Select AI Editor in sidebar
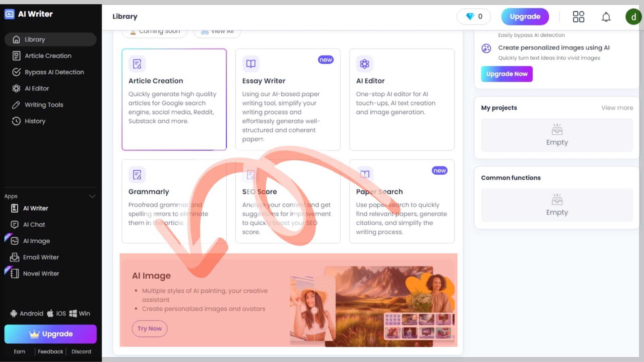Viewport: 644px width, 362px height. click(x=37, y=88)
